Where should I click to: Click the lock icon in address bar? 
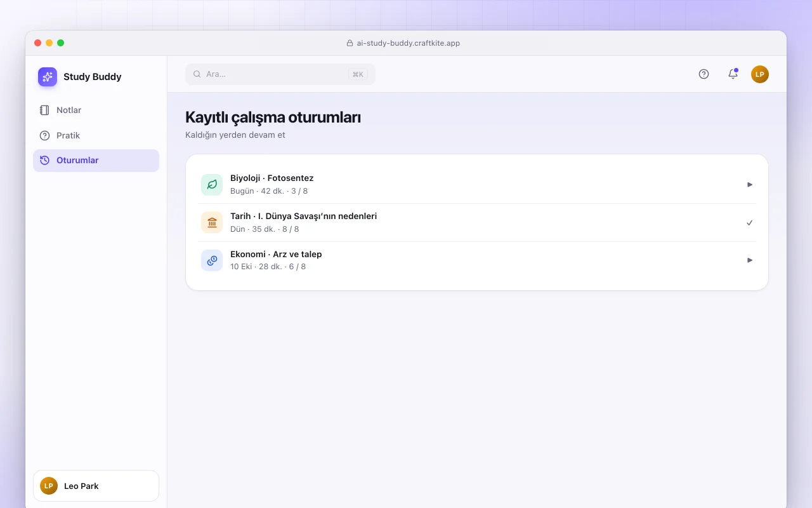pos(350,43)
